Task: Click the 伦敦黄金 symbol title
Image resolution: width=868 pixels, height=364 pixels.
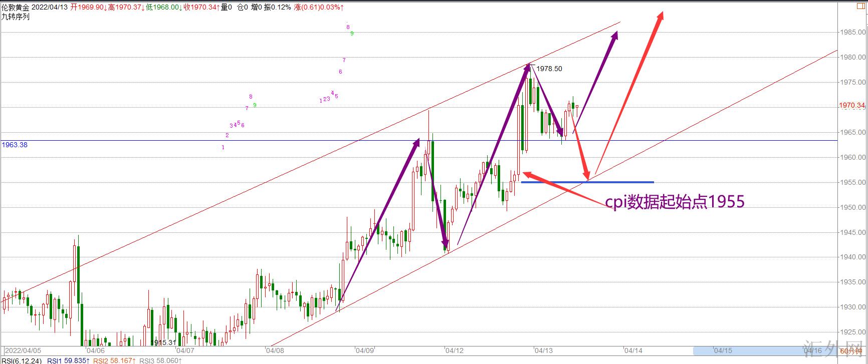Action: pyautogui.click(x=16, y=8)
